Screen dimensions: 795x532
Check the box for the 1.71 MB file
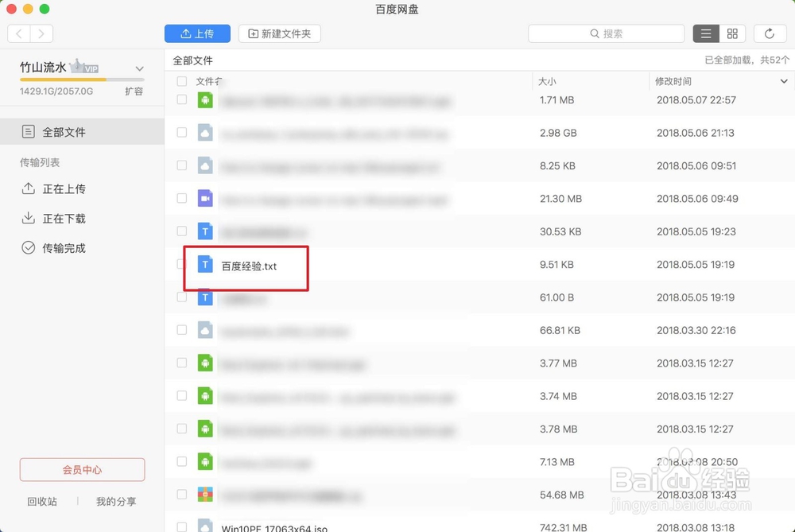point(181,99)
